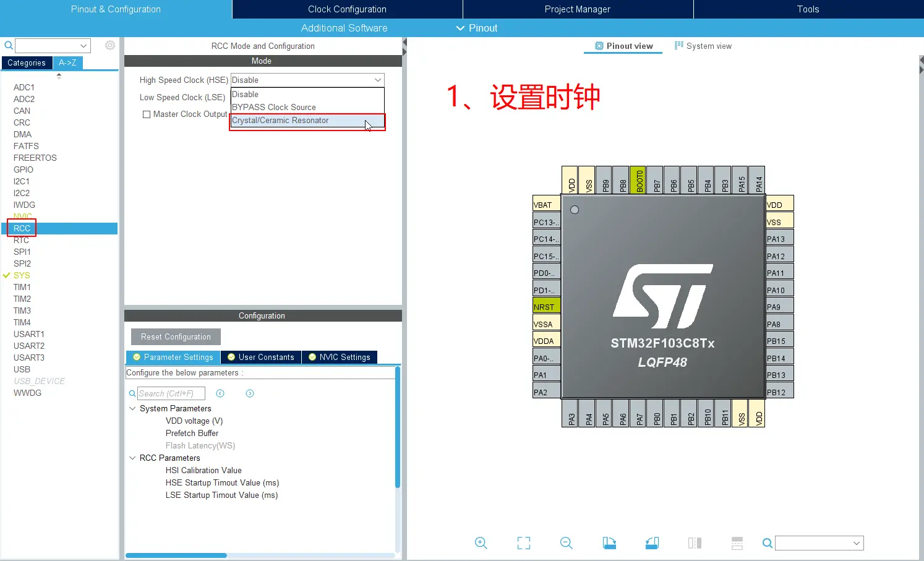The image size is (924, 561).
Task: Select the Categories tab
Action: pyautogui.click(x=27, y=63)
